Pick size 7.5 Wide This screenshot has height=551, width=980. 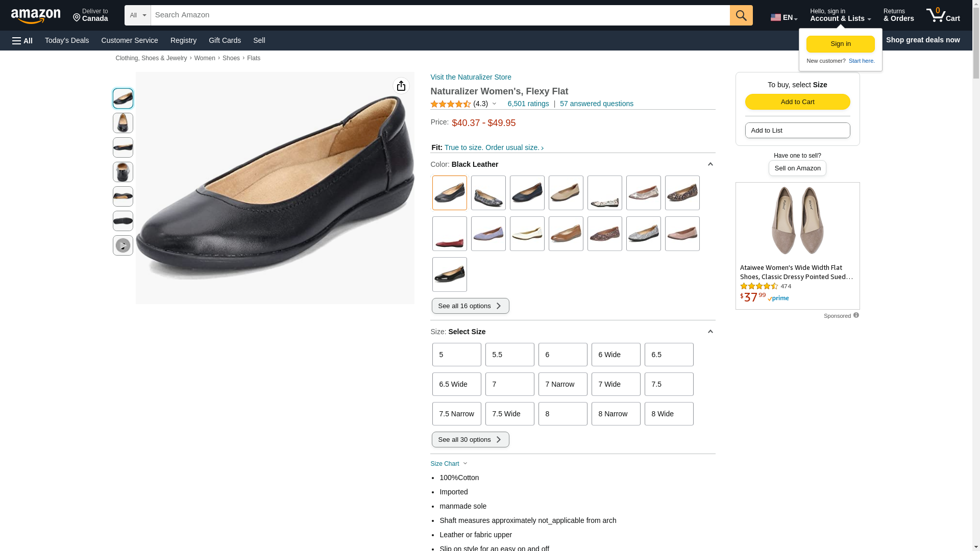pyautogui.click(x=510, y=414)
